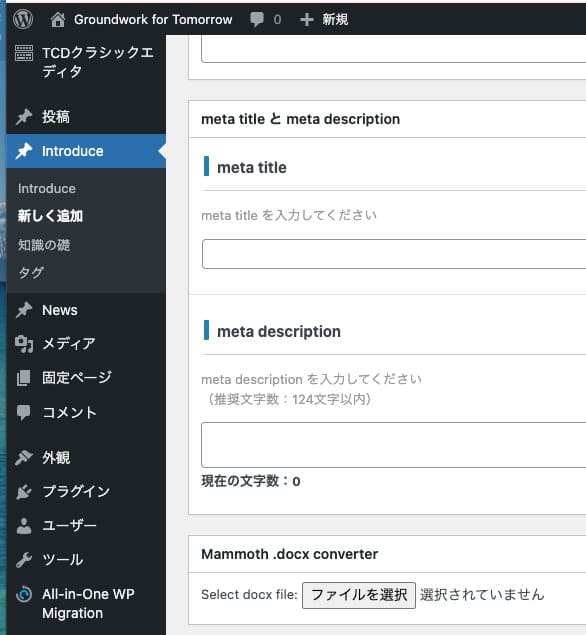Click the TCDクラシックエディタ keyboard icon
Screen dimensions: 586x635
[24, 53]
